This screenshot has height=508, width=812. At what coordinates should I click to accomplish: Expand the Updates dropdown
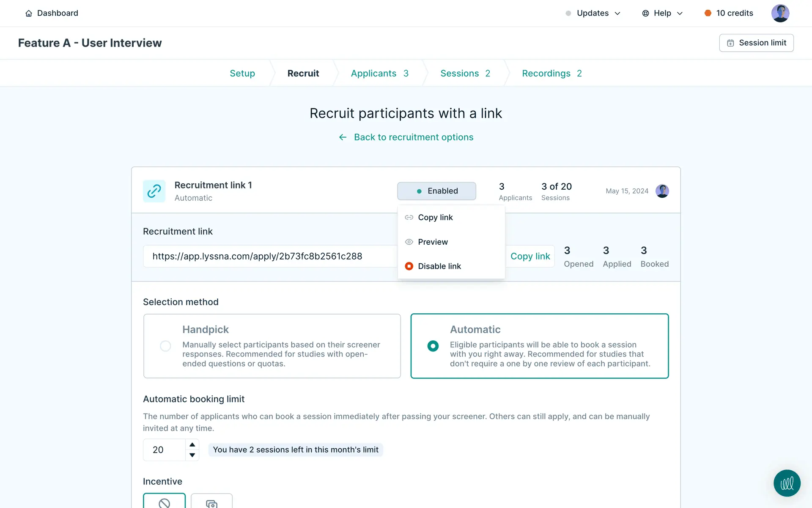(x=593, y=13)
